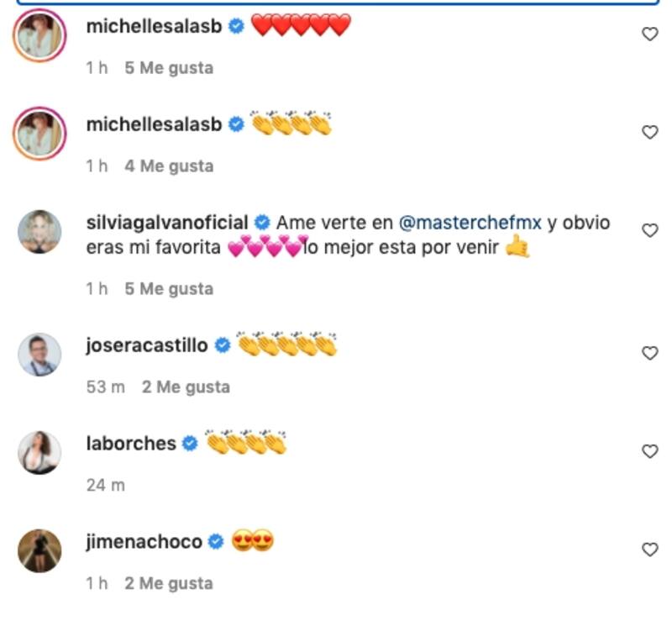Open joseracastillo's avatar
Image resolution: width=672 pixels, height=626 pixels.
coord(39,354)
